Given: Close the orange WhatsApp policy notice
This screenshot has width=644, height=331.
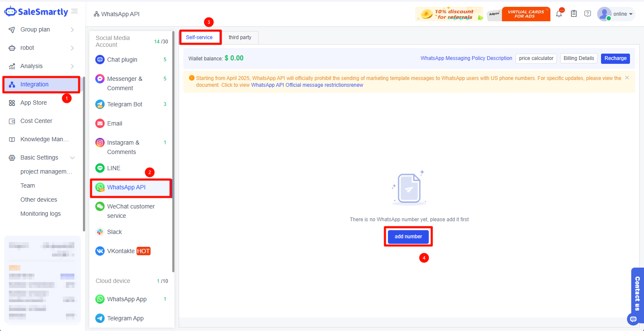Looking at the screenshot, I should point(627,78).
